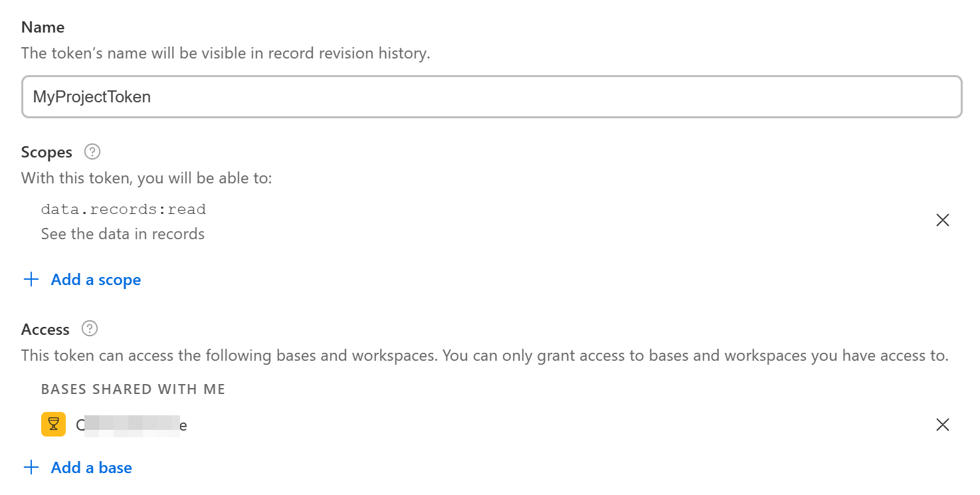Click the BASES SHARED WITH ME heading
Viewport: 980px width, 495px height.
click(134, 389)
